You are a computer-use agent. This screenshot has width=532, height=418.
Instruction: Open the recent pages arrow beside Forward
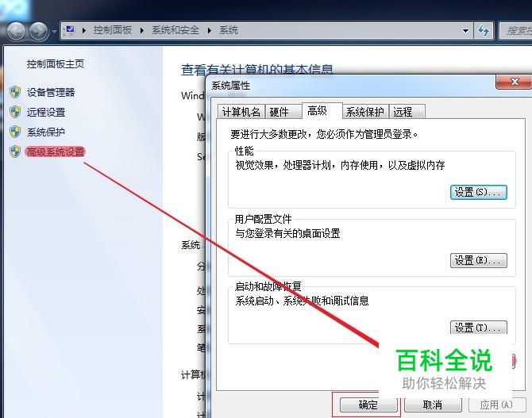coord(54,32)
